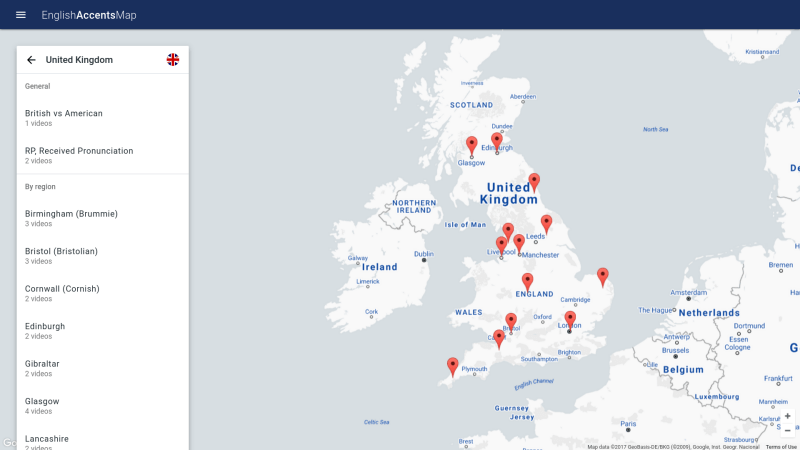Click the pin above ENGLAND label

527,281
